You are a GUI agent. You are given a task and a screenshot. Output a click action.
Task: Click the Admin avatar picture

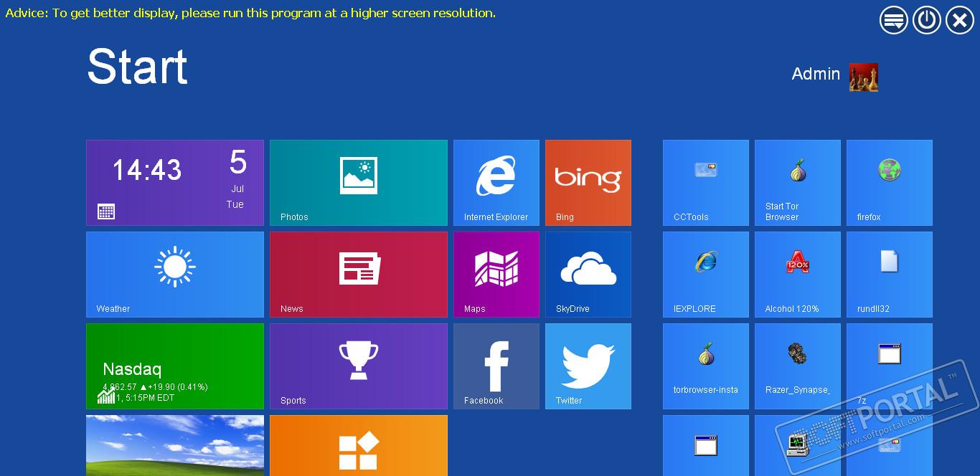click(x=864, y=77)
